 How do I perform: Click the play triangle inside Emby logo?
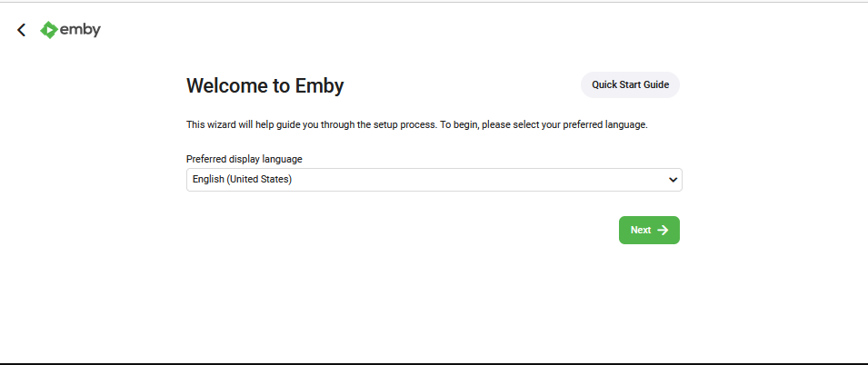tap(49, 30)
